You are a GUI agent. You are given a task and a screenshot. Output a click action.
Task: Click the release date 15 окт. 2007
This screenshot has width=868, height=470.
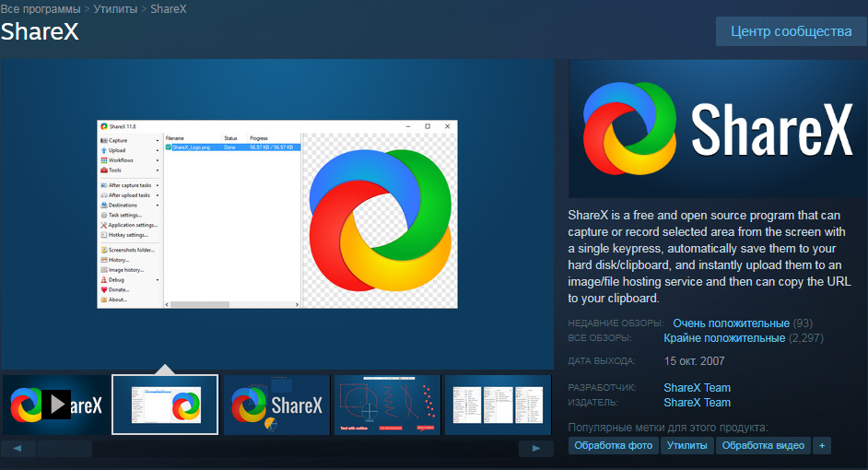(x=694, y=361)
